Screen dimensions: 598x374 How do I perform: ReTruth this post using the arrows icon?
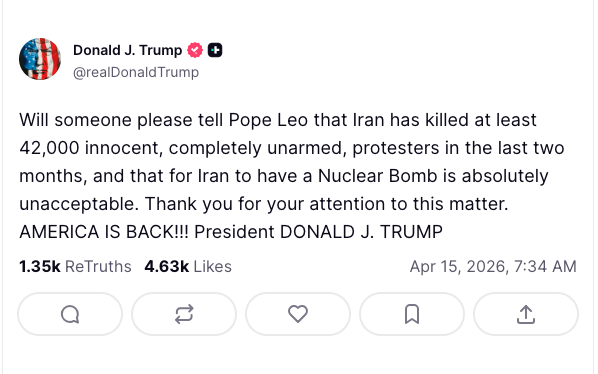pos(184,314)
